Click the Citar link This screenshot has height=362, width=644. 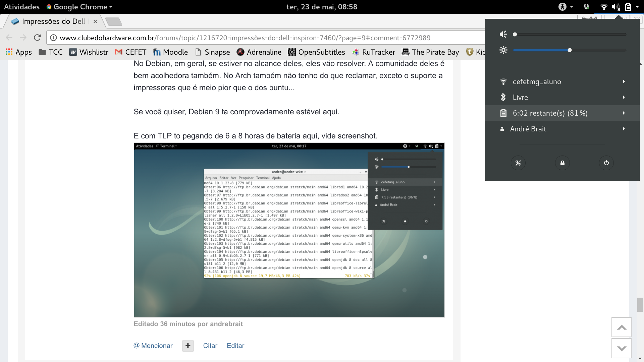pyautogui.click(x=210, y=346)
